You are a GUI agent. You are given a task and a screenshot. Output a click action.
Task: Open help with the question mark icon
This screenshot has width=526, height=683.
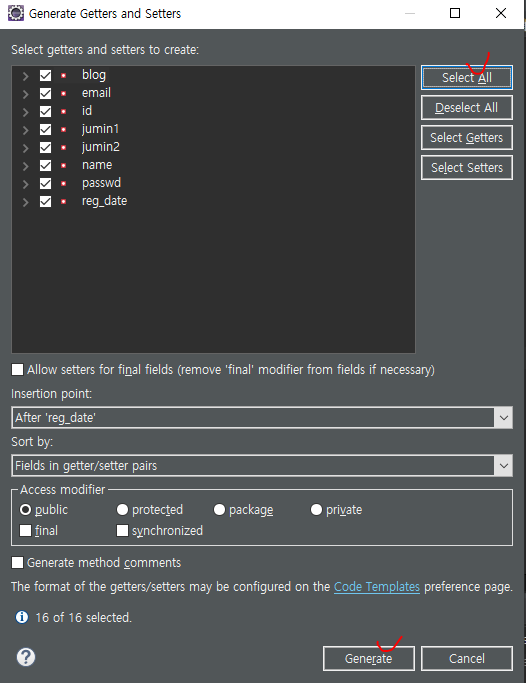(26, 657)
